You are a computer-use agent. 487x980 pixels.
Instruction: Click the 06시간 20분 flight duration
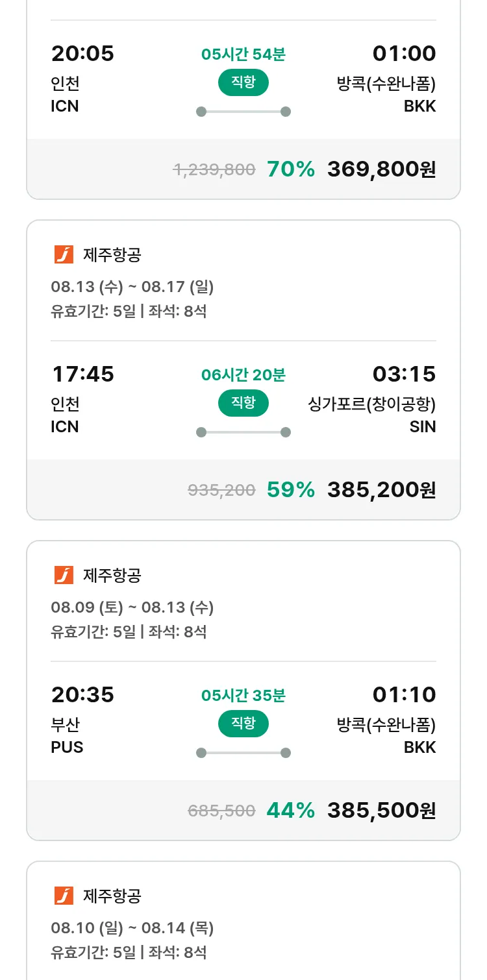(243, 375)
